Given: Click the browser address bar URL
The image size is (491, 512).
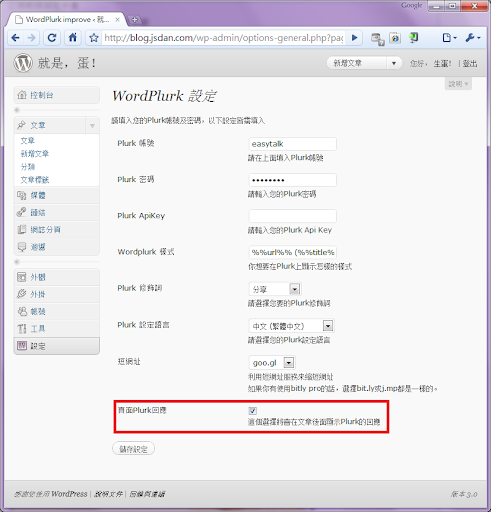Looking at the screenshot, I should click(x=223, y=38).
